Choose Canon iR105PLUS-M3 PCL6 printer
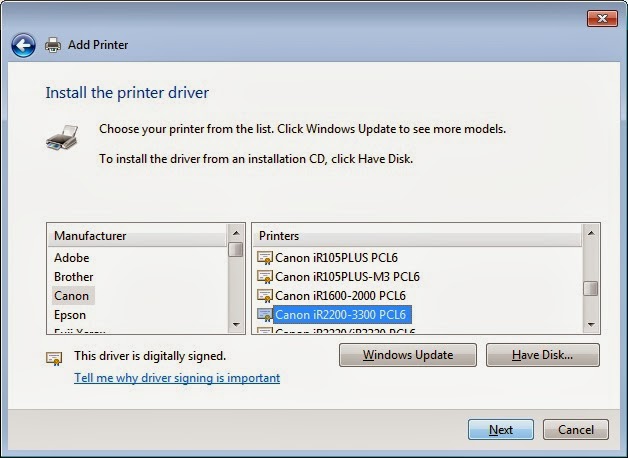 pos(347,277)
